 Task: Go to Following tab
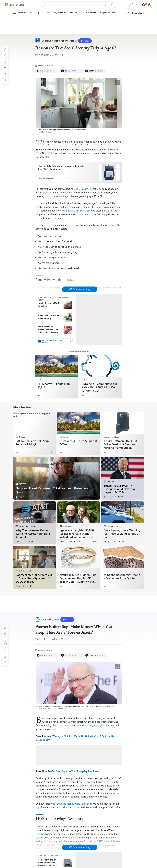point(34,13)
